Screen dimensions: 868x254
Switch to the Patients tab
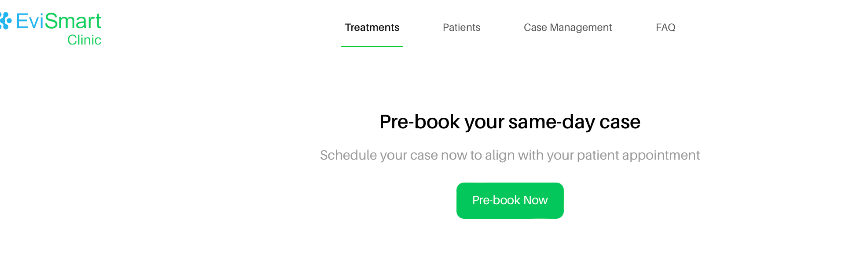pyautogui.click(x=461, y=27)
